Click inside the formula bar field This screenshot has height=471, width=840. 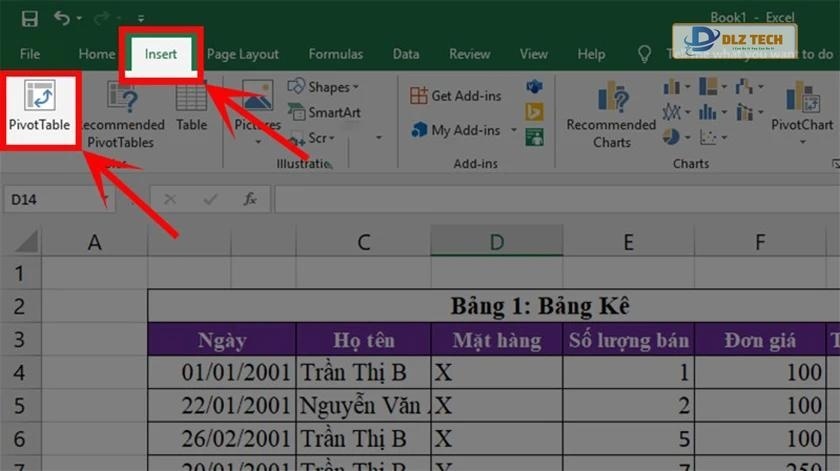click(557, 199)
